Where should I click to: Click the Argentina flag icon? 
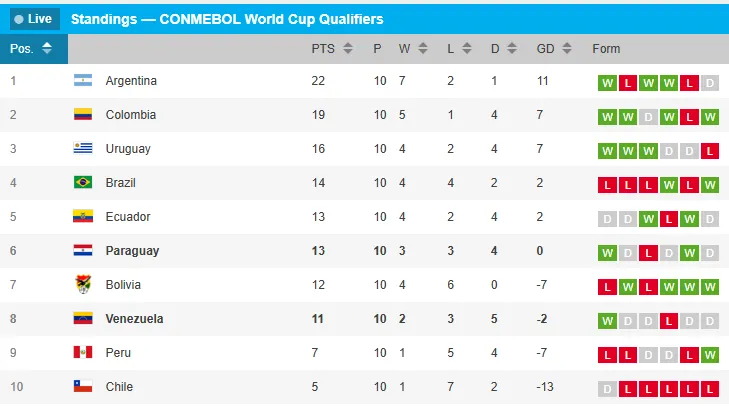pos(83,81)
